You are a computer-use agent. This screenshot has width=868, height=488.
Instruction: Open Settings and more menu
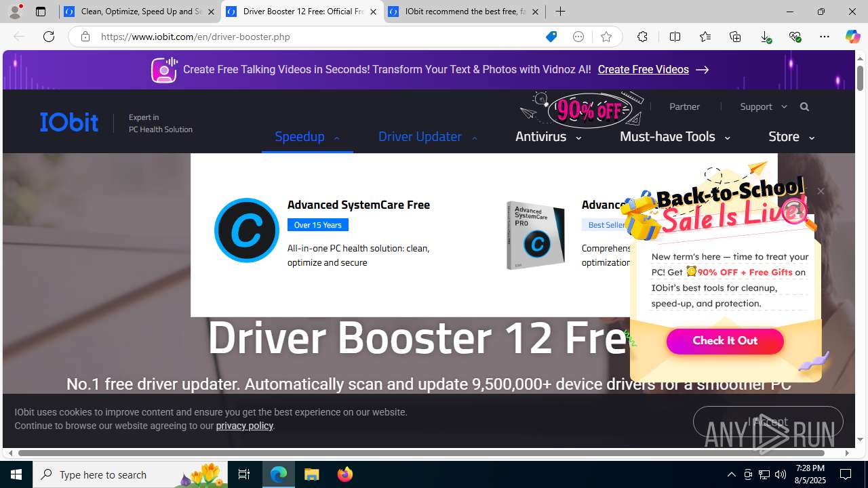[x=825, y=37]
